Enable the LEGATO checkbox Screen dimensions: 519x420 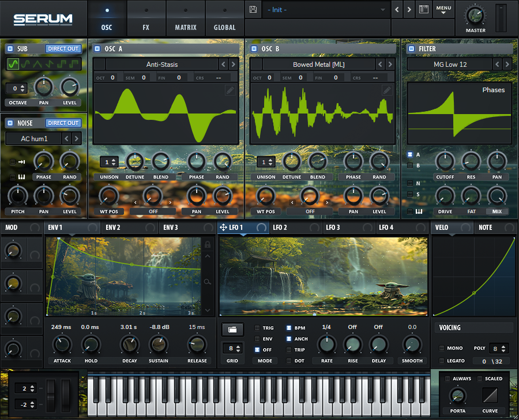442,361
